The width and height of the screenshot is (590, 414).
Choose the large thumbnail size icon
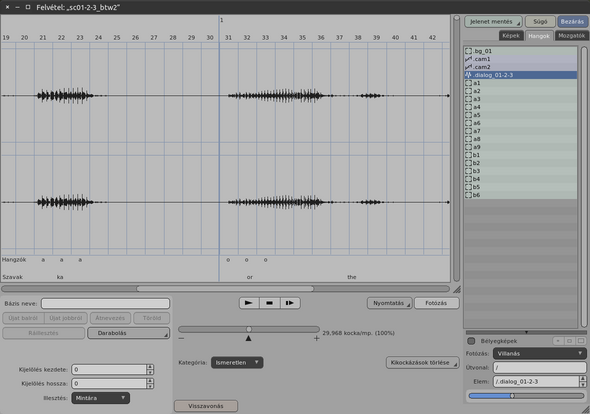[x=581, y=341]
